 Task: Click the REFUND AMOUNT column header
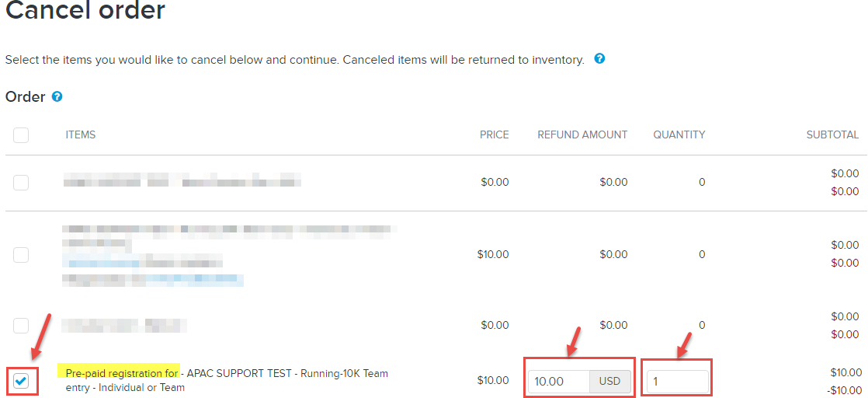coord(582,135)
